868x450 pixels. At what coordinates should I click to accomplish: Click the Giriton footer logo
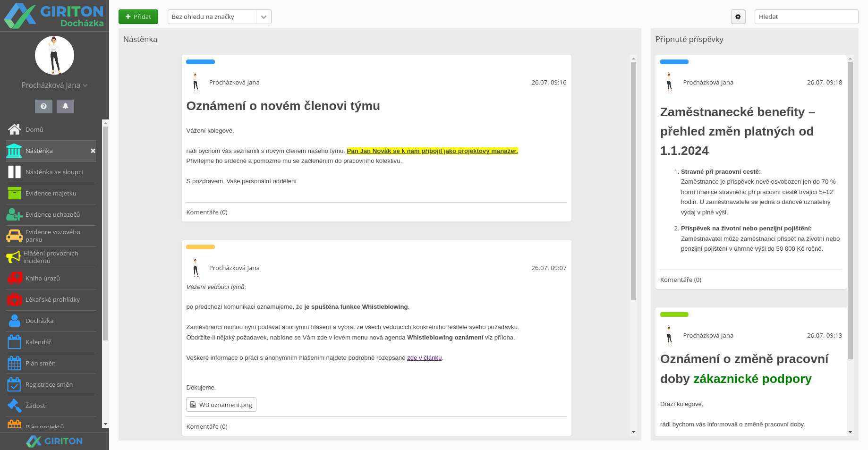54,441
